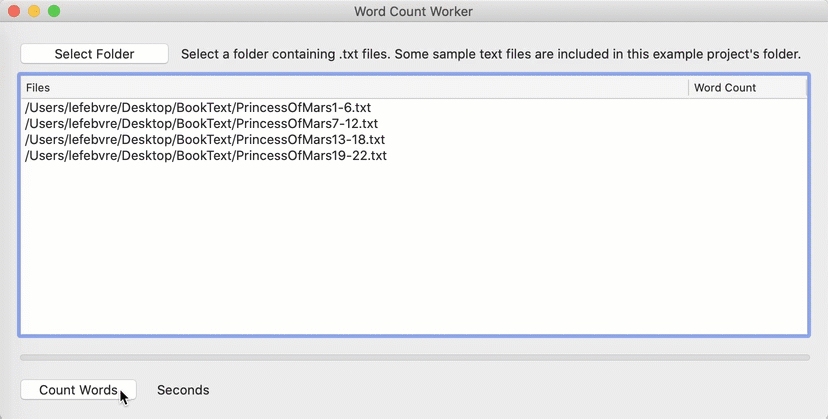Viewport: 828px width, 419px height.
Task: Click Word Count cell for PrincessOfMars13-18.txt
Action: (748, 139)
